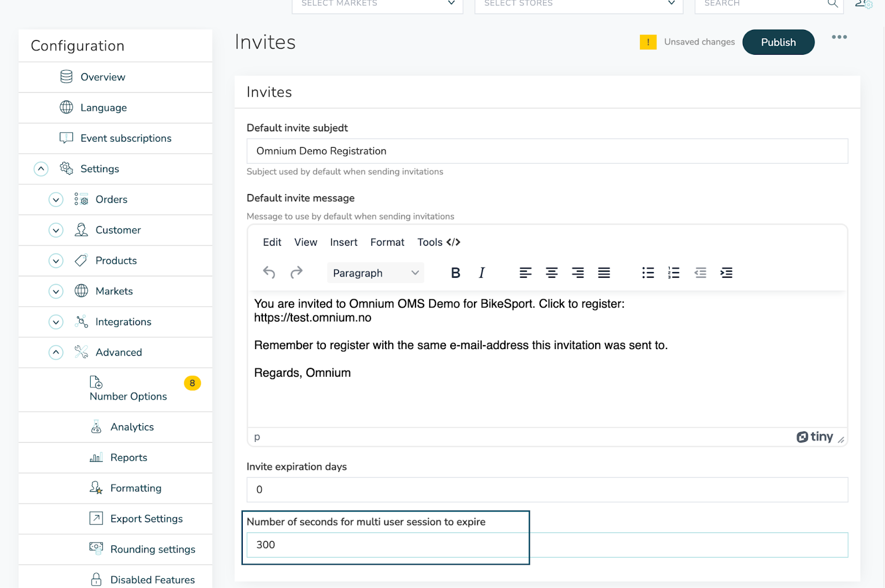Open the tiny logo link
This screenshot has height=588, width=885.
[x=814, y=437]
